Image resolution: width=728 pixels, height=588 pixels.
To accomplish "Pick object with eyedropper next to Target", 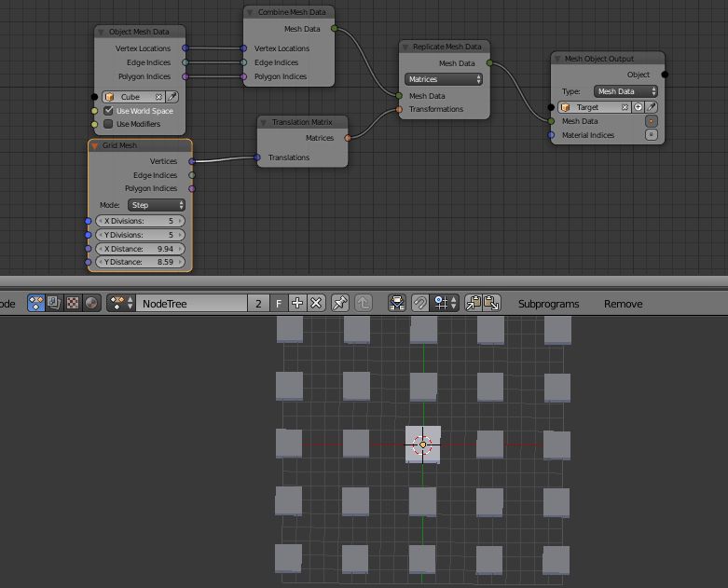I will [x=652, y=107].
